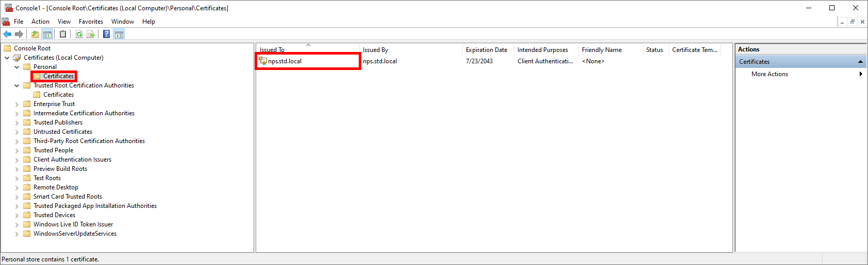Screen dimensions: 868x265
Task: Select Certificates under Trusted Root Authorities
Action: (x=58, y=95)
